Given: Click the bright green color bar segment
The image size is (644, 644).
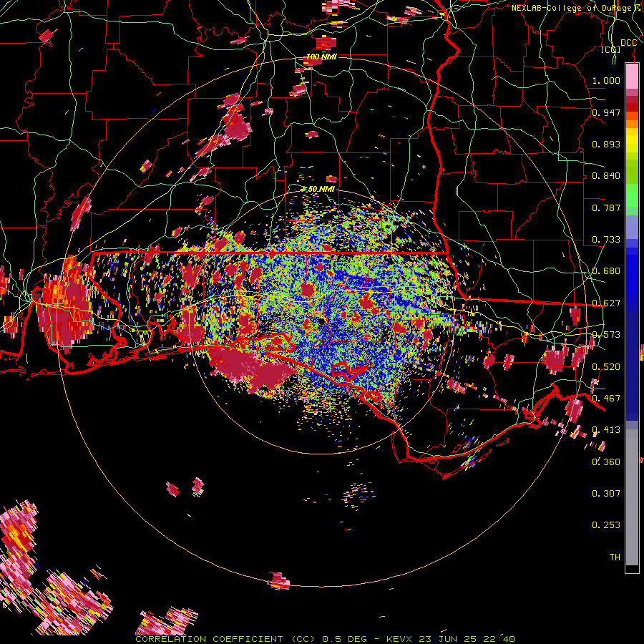Looking at the screenshot, I should click(x=632, y=195).
